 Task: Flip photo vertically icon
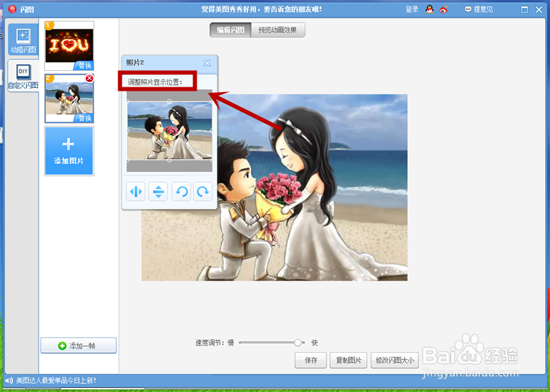(158, 192)
